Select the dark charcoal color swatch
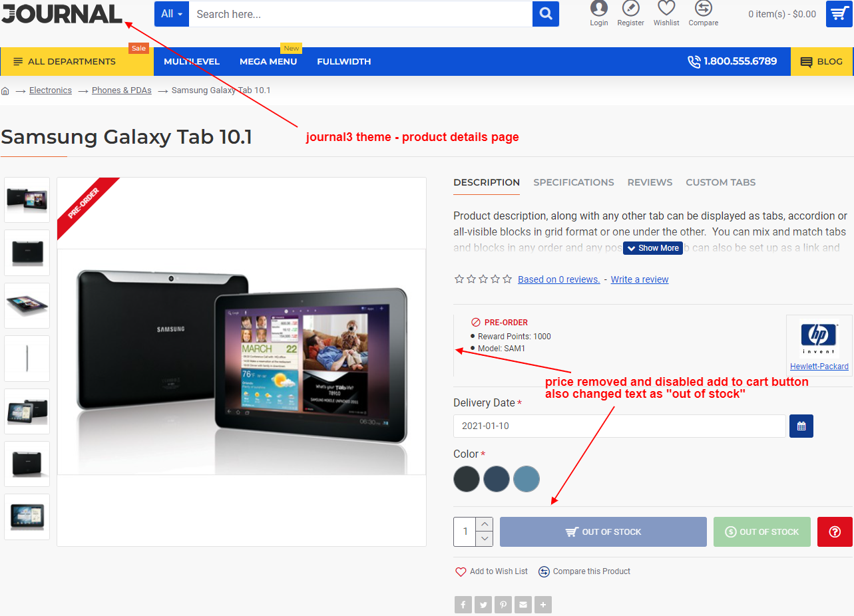 tap(467, 479)
